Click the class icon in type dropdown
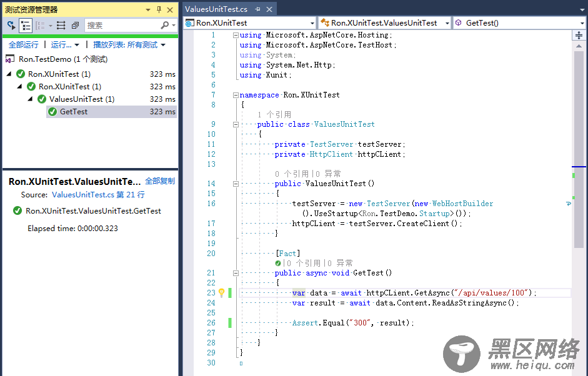Image resolution: width=588 pixels, height=376 pixels. pos(325,23)
